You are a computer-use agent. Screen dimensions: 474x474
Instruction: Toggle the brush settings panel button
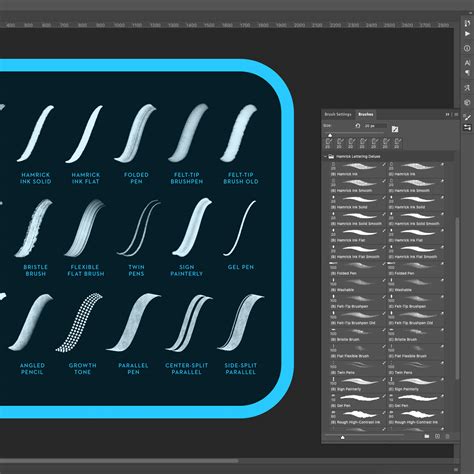[395, 129]
